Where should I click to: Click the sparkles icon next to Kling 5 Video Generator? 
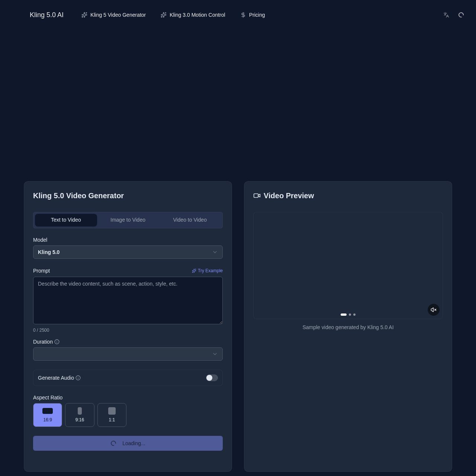point(84,15)
